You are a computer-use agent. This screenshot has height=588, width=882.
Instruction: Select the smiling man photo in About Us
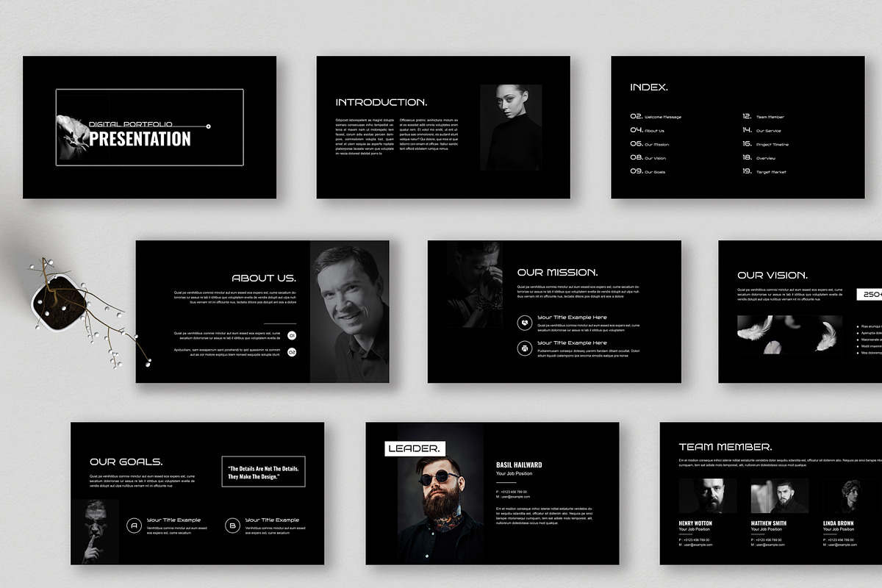pyautogui.click(x=349, y=312)
